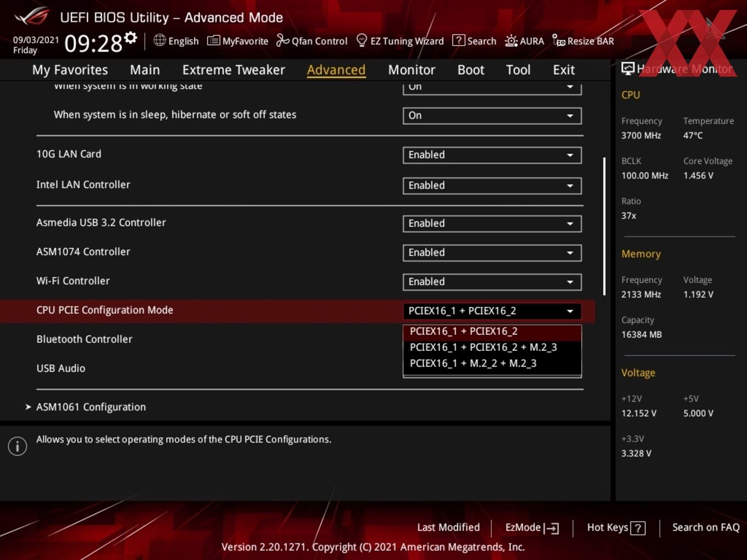Click the Search text button
Screen dimensions: 747x560
pyautogui.click(x=482, y=41)
